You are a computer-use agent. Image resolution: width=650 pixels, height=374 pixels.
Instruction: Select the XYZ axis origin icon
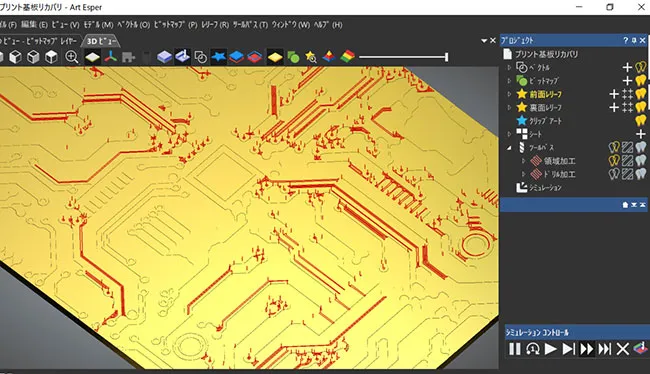tap(110, 57)
